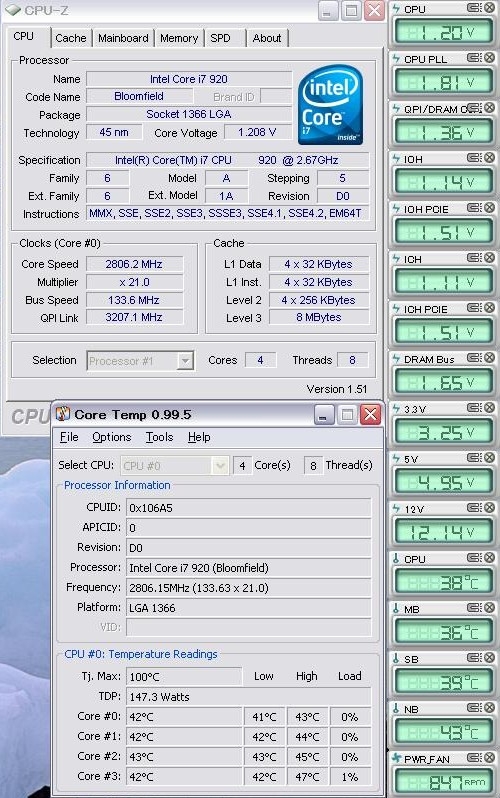The width and height of the screenshot is (500, 798).
Task: Select the SPD tab
Action: tap(220, 38)
